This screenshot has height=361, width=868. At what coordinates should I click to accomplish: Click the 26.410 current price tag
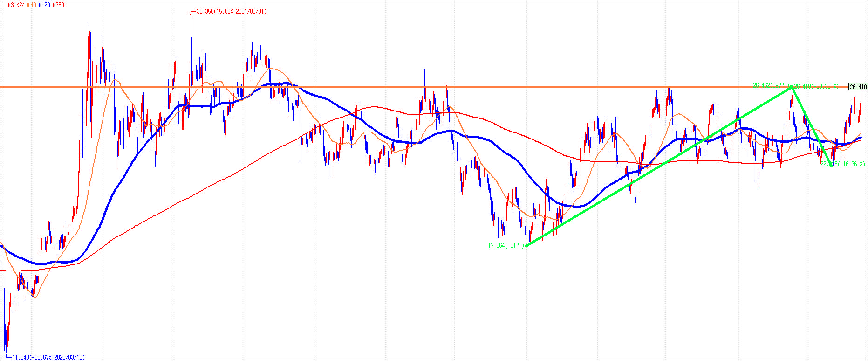(x=858, y=87)
